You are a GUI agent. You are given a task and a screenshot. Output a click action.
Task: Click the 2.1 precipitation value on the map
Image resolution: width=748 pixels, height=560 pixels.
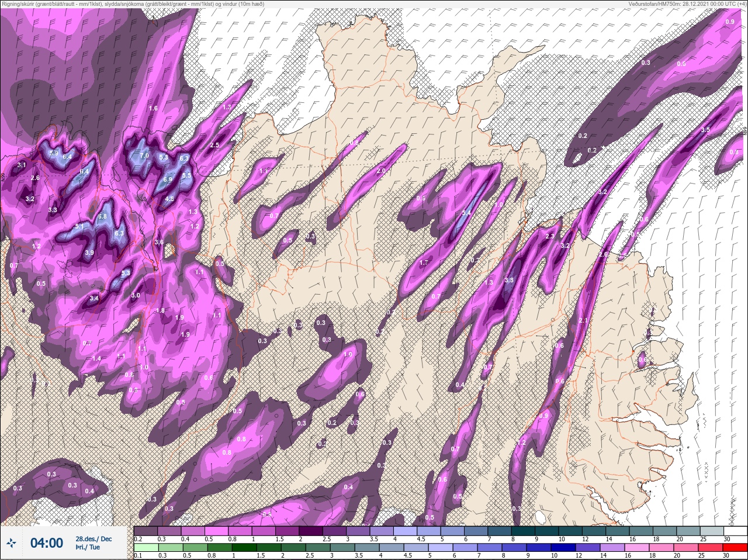(583, 321)
